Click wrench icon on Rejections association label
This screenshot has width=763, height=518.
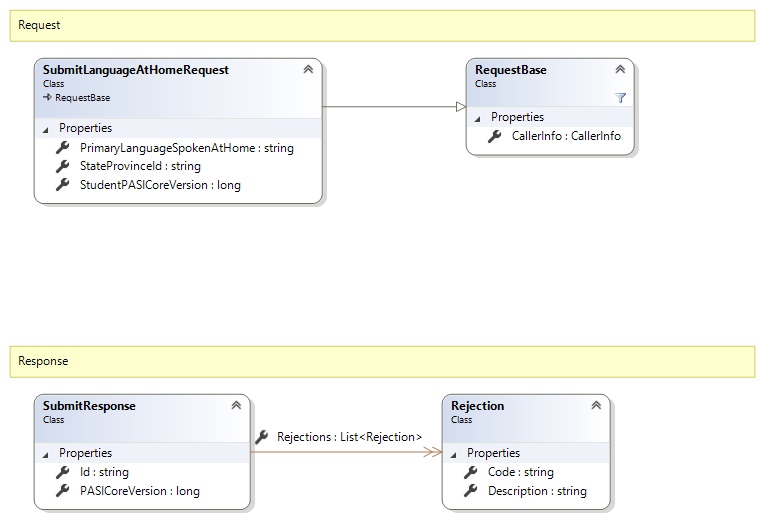(x=262, y=437)
